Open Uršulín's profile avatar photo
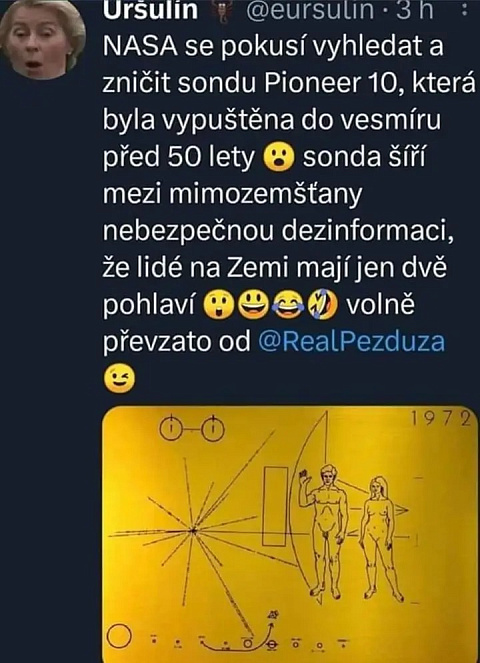The image size is (480, 663). (x=42, y=40)
